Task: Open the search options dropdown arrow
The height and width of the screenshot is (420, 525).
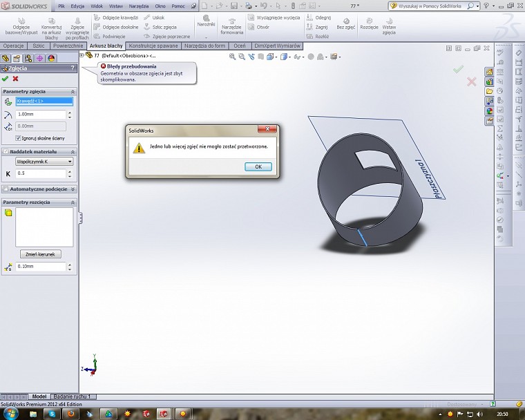Action: click(478, 6)
